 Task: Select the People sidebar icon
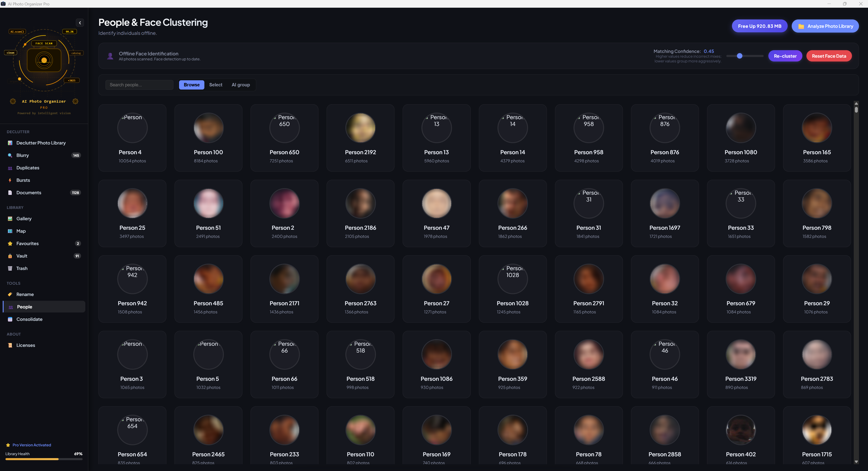click(11, 307)
